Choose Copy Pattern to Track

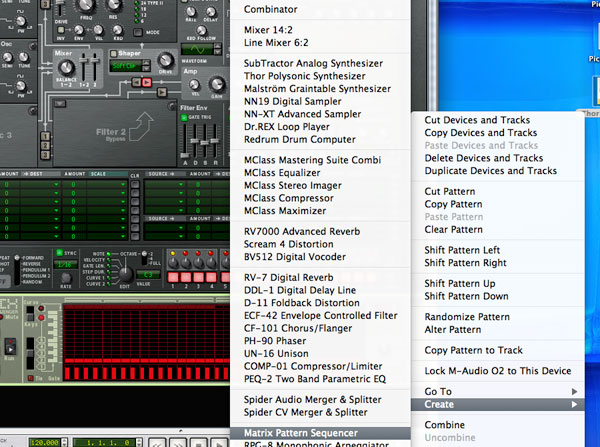coord(473,350)
